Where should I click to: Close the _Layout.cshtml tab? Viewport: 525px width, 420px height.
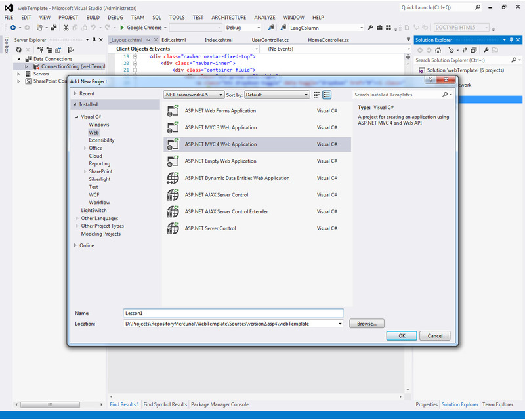click(x=156, y=40)
